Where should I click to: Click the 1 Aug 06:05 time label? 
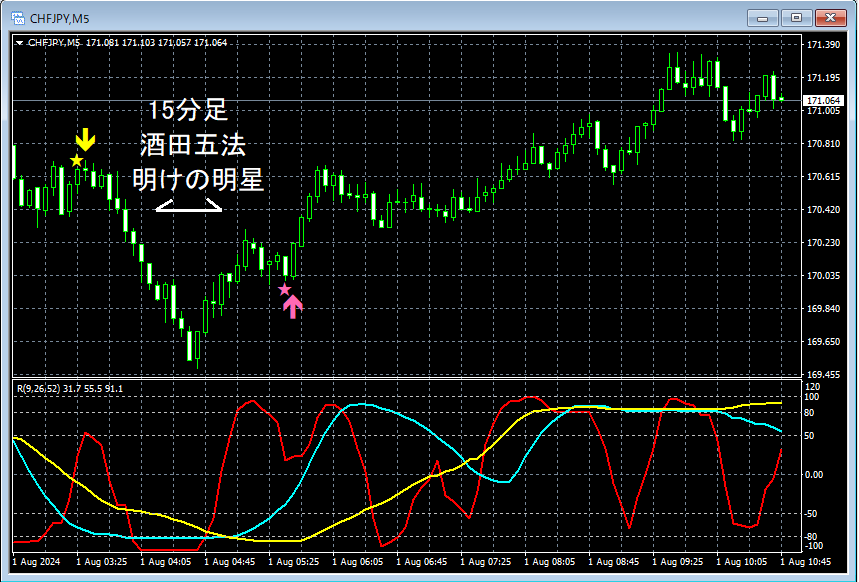click(x=358, y=562)
